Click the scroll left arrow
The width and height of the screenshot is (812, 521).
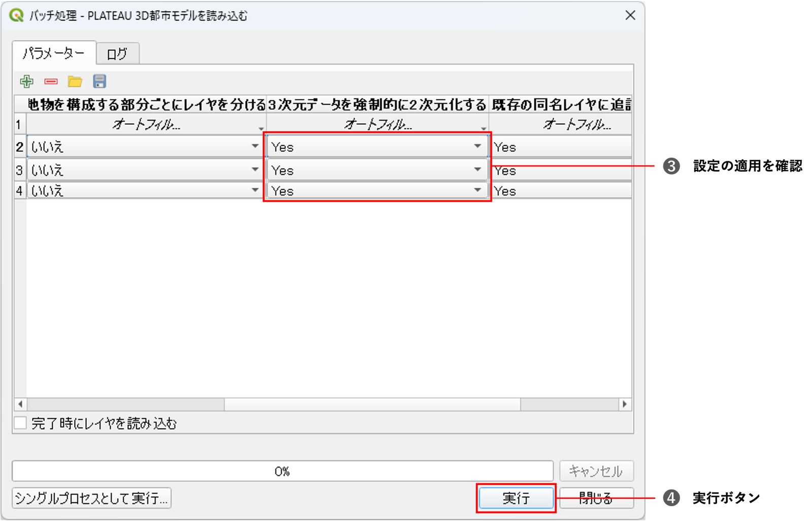[20, 404]
